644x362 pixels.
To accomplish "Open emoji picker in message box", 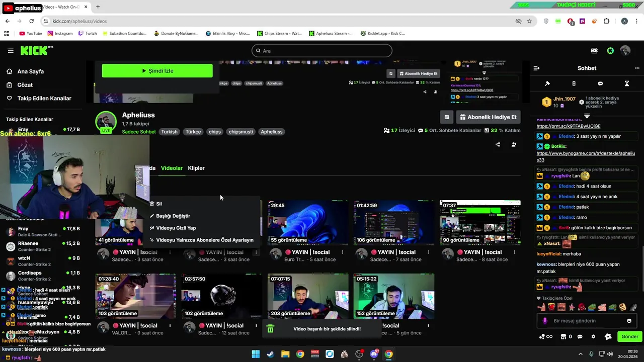I will coord(629,321).
